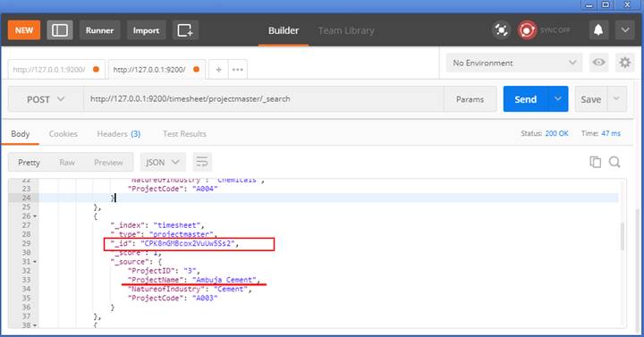This screenshot has width=644, height=337.
Task: Click the _id value on line 29
Action: pyautogui.click(x=188, y=243)
